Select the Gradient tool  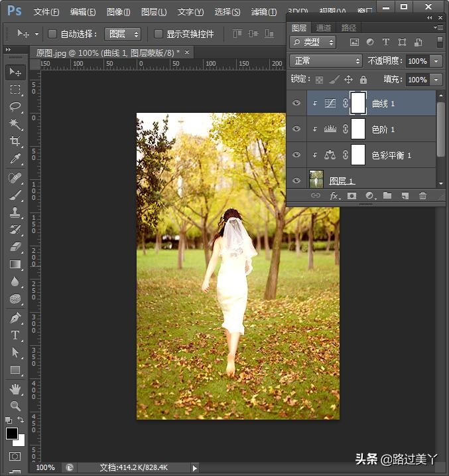[x=15, y=264]
